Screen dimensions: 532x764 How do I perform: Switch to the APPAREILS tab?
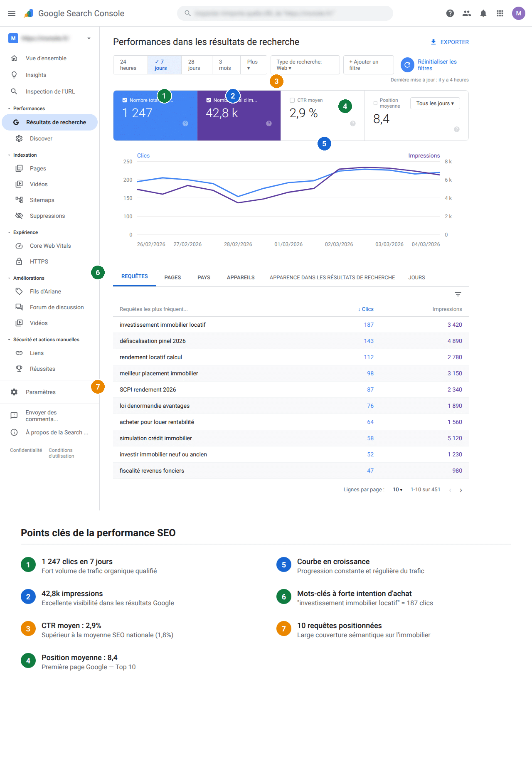coord(241,278)
